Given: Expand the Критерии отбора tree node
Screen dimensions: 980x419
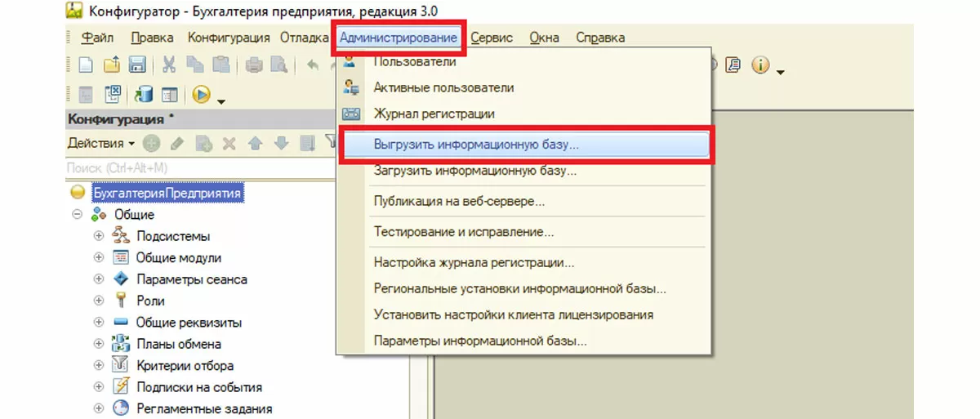Looking at the screenshot, I should point(100,365).
